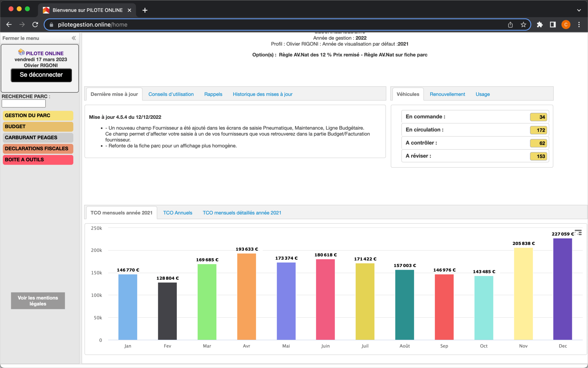Viewport: 588px width, 368px height.
Task: Expand the tab search chevron at top right
Action: tap(579, 10)
